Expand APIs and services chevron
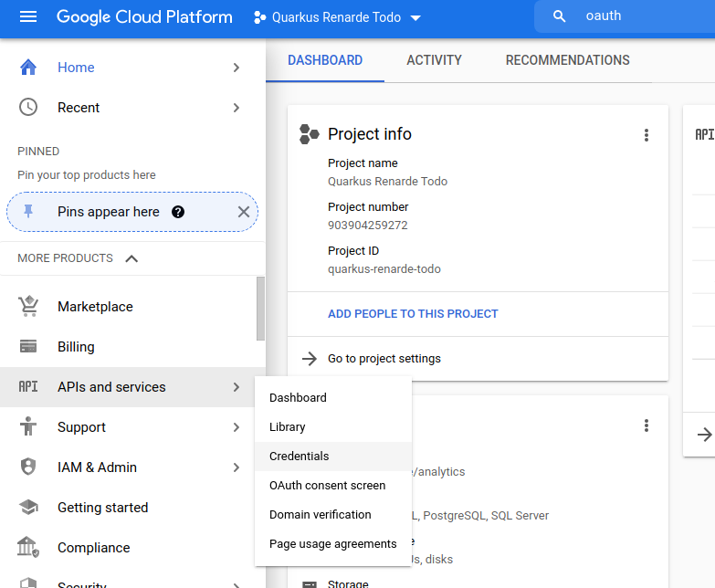Viewport: 715px width, 588px height. [237, 387]
